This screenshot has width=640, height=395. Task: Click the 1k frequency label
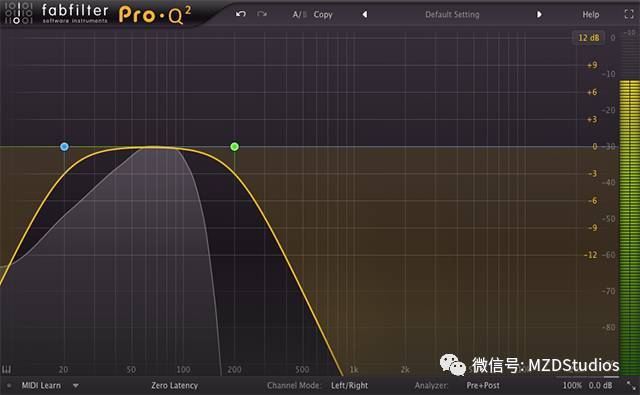click(x=354, y=370)
